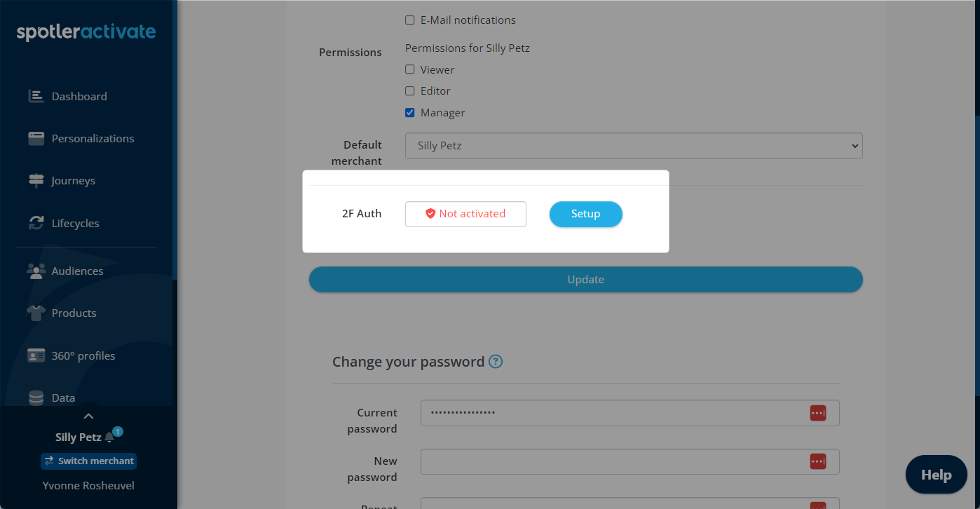The height and width of the screenshot is (509, 980).
Task: Tick the Editor permission checkbox
Action: click(x=410, y=90)
